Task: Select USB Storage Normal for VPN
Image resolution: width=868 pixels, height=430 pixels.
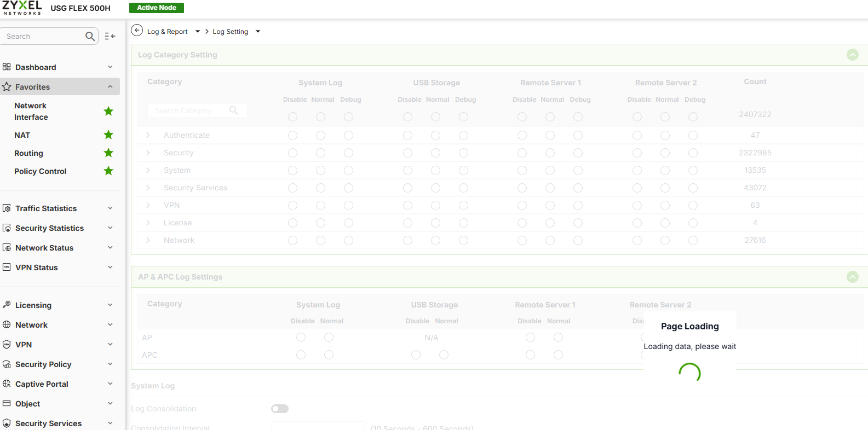Action: coord(436,205)
